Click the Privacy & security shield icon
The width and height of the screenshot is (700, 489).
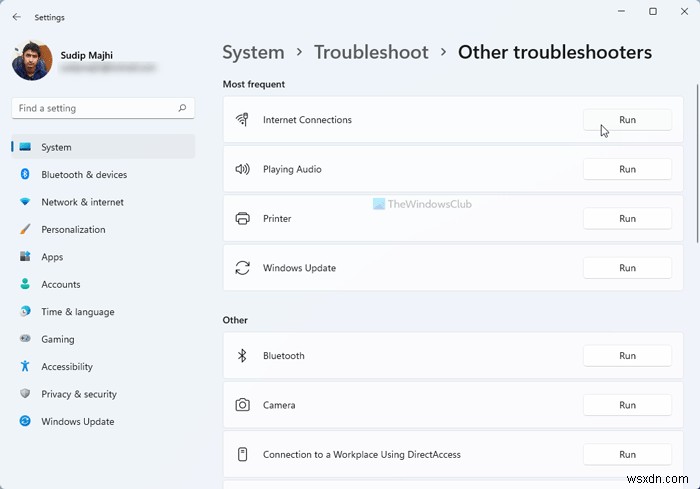(25, 394)
